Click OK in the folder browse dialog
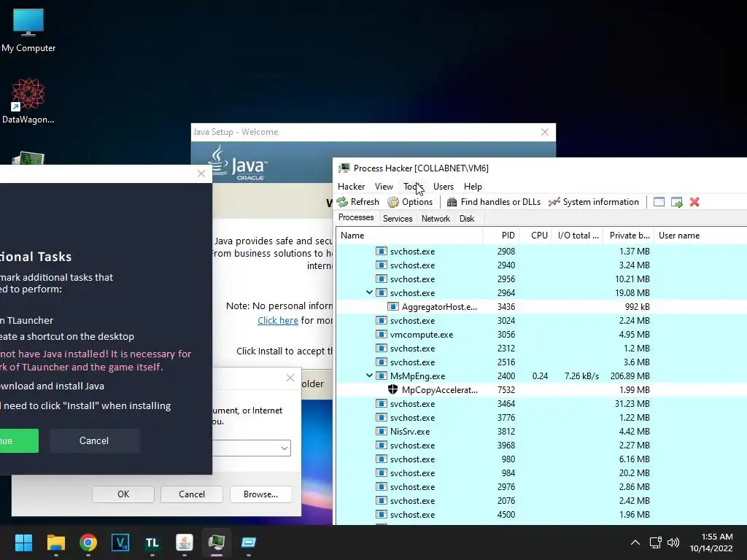 coord(123,494)
